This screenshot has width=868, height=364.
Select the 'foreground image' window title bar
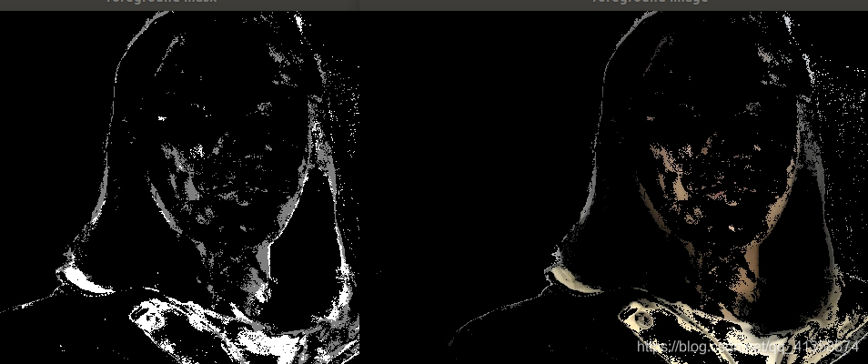tap(614, 5)
